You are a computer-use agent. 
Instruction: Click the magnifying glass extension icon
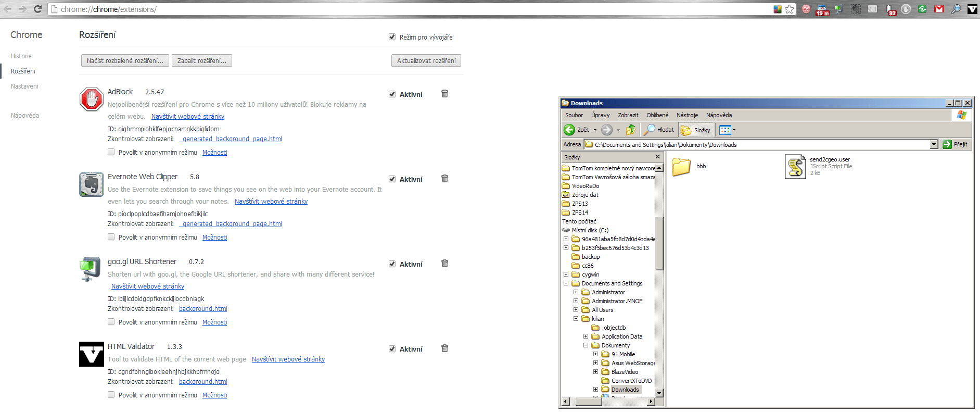[956, 9]
